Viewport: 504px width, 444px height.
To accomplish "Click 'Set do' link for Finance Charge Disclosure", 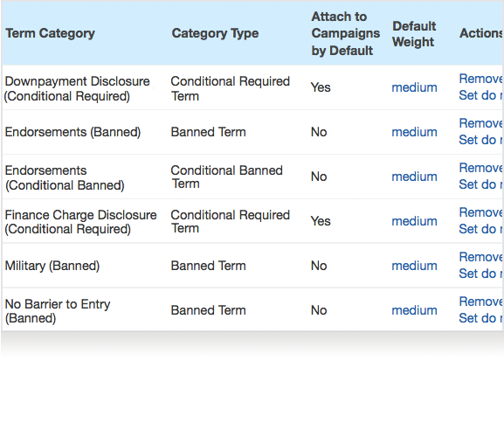I will coord(481,229).
